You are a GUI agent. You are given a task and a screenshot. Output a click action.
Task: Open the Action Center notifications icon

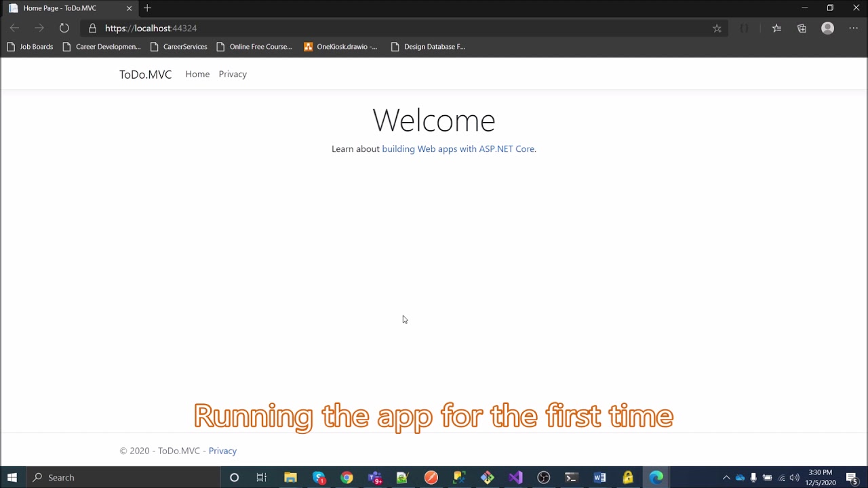852,478
